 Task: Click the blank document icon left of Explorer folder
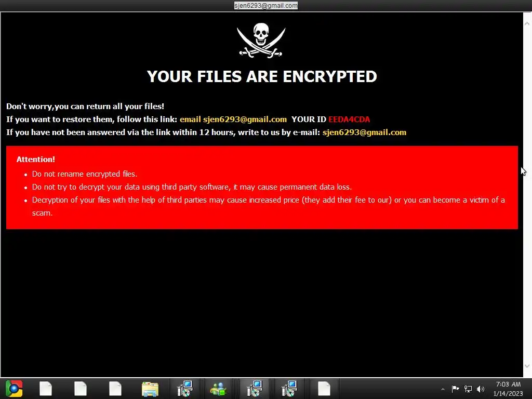pos(115,389)
